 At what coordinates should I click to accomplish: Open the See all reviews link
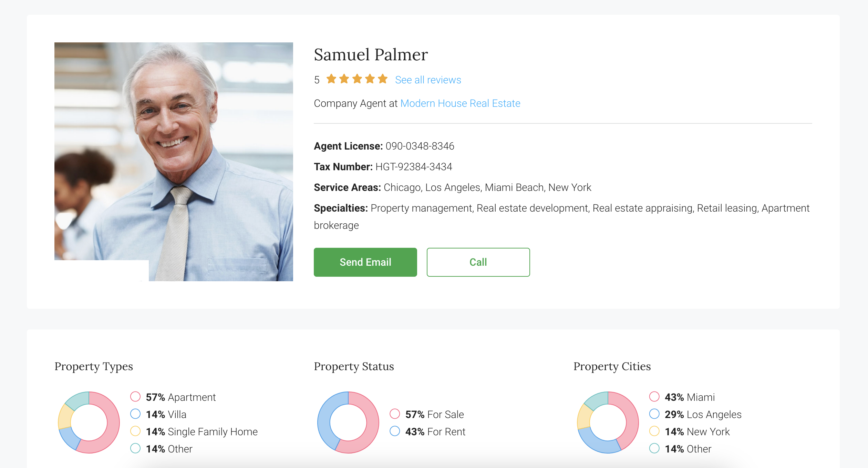point(428,80)
